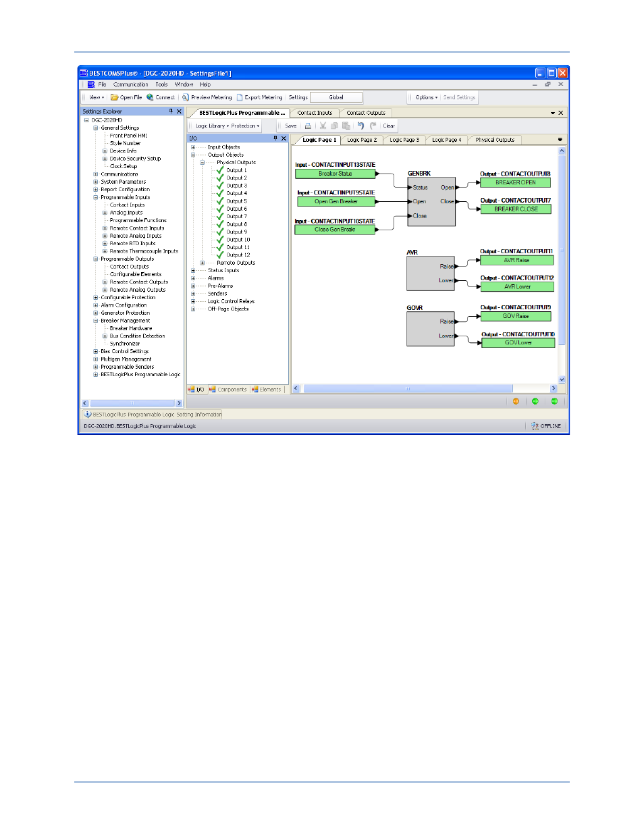
Task: Open the document tab list dropdown arrow
Action: (553, 113)
